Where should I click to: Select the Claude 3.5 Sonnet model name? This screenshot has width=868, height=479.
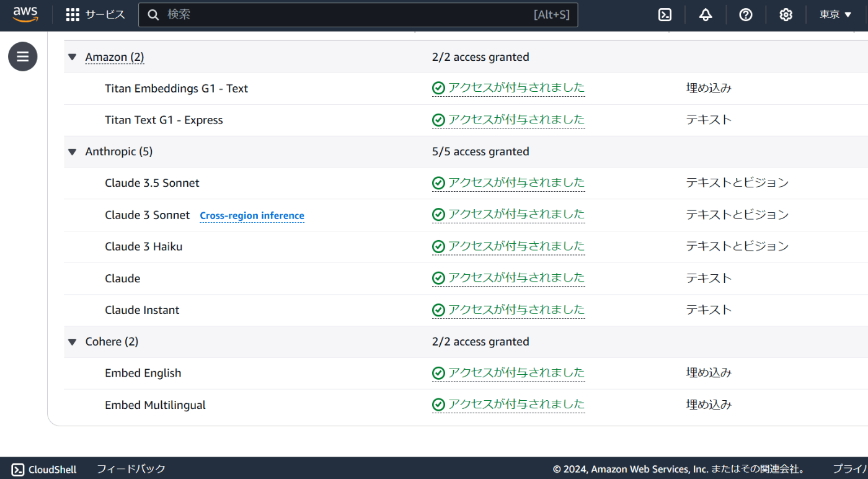(x=152, y=183)
